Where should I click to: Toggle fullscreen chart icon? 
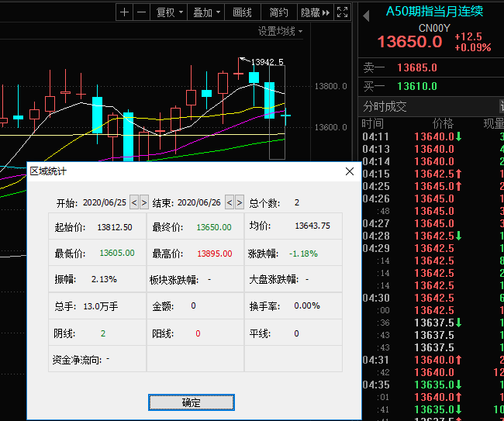point(342,12)
